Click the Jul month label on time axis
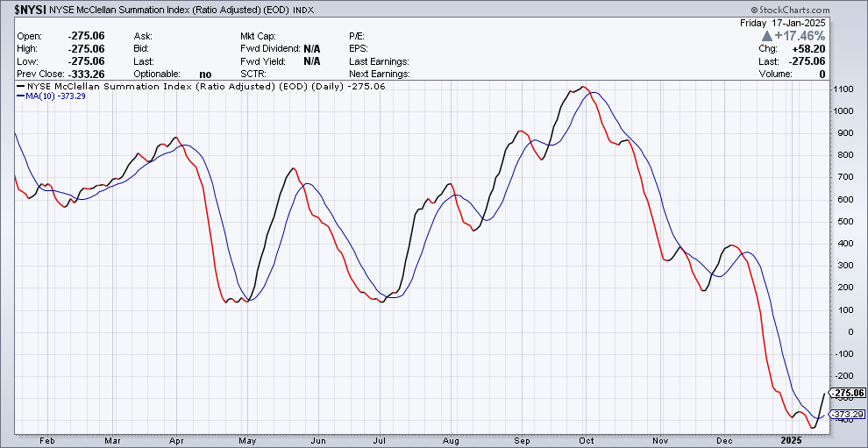868x448 pixels. (381, 441)
